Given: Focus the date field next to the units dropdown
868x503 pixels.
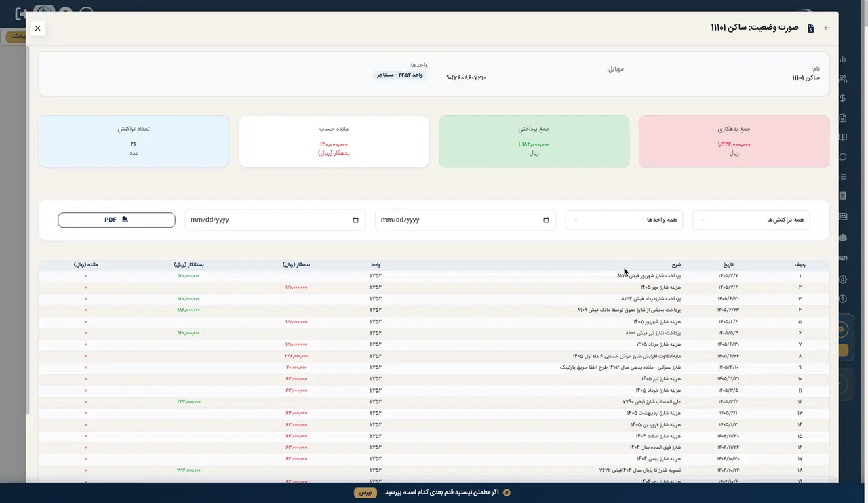Looking at the screenshot, I should (x=465, y=220).
